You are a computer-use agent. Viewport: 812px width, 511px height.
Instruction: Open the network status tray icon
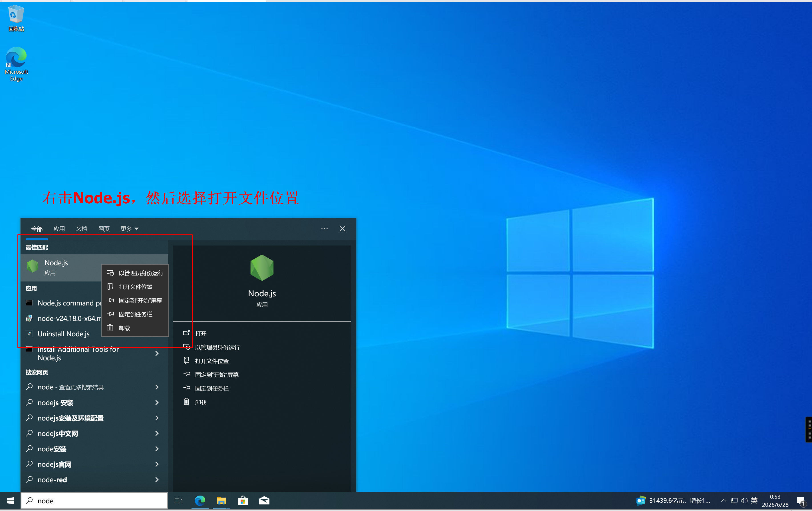click(x=734, y=500)
